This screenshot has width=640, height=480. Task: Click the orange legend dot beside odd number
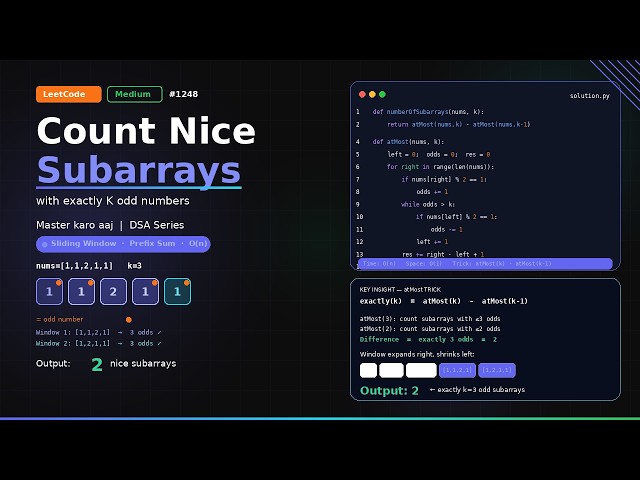click(x=129, y=320)
